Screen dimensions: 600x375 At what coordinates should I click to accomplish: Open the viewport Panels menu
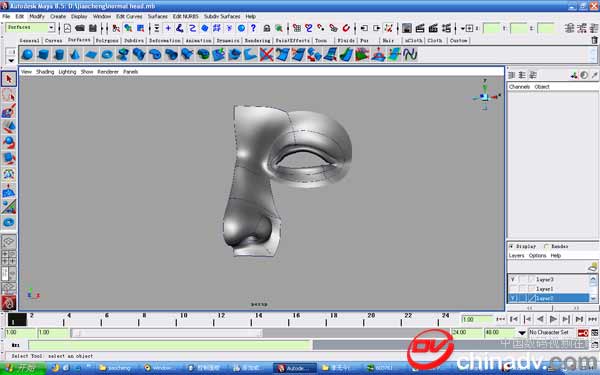point(130,72)
